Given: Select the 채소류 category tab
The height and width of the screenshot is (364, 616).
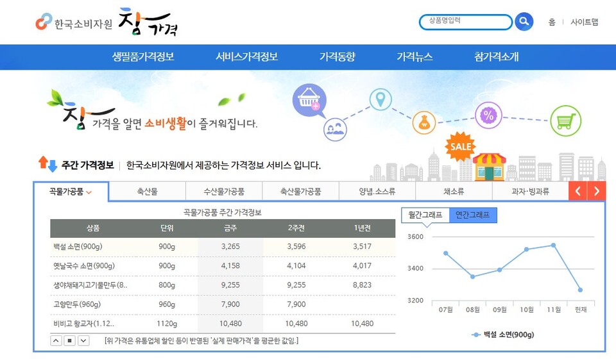Looking at the screenshot, I should (454, 192).
